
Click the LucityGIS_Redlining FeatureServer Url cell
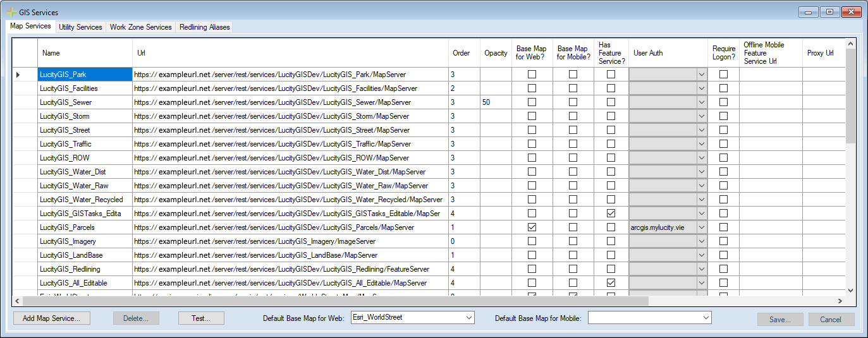tap(291, 269)
